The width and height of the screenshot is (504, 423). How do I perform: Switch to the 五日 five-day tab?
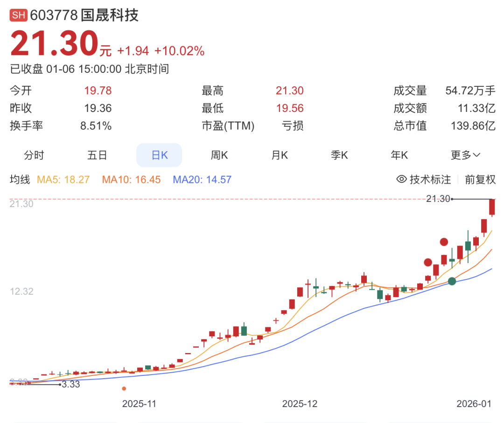97,155
